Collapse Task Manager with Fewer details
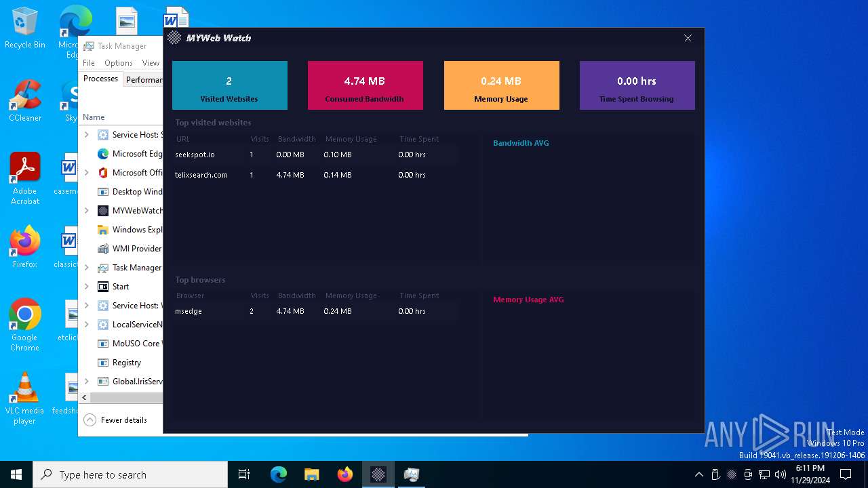The height and width of the screenshot is (488, 868). coord(115,420)
